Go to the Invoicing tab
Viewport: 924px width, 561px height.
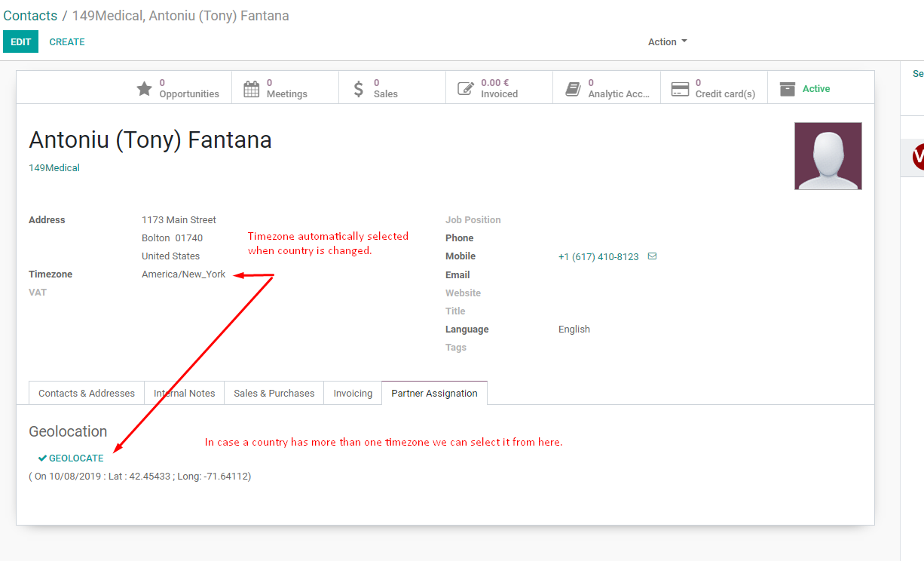[353, 394]
